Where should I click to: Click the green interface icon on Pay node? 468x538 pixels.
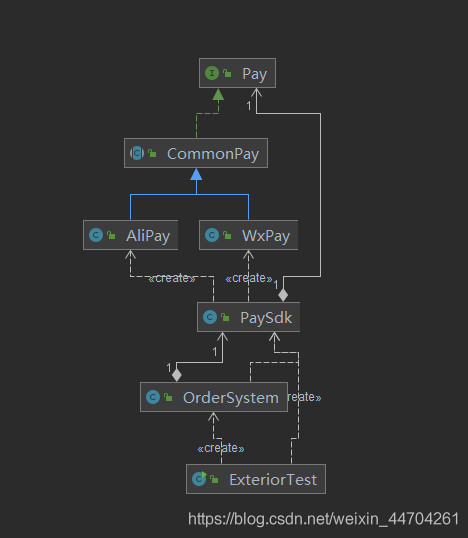click(x=212, y=73)
